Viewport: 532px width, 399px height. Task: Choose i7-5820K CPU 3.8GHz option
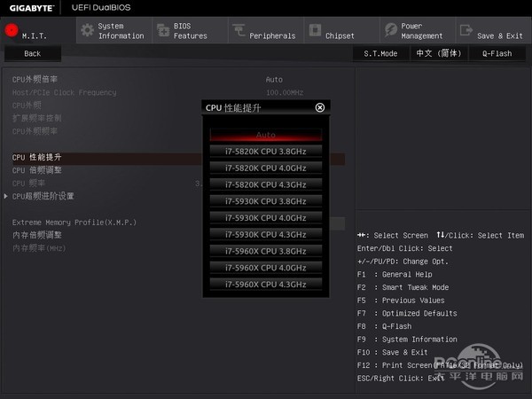266,151
